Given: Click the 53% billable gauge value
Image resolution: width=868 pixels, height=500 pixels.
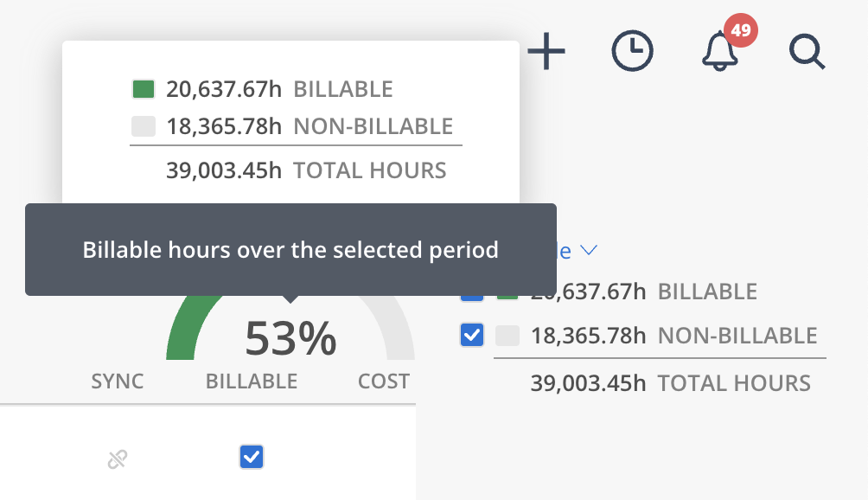Looking at the screenshot, I should 290,338.
